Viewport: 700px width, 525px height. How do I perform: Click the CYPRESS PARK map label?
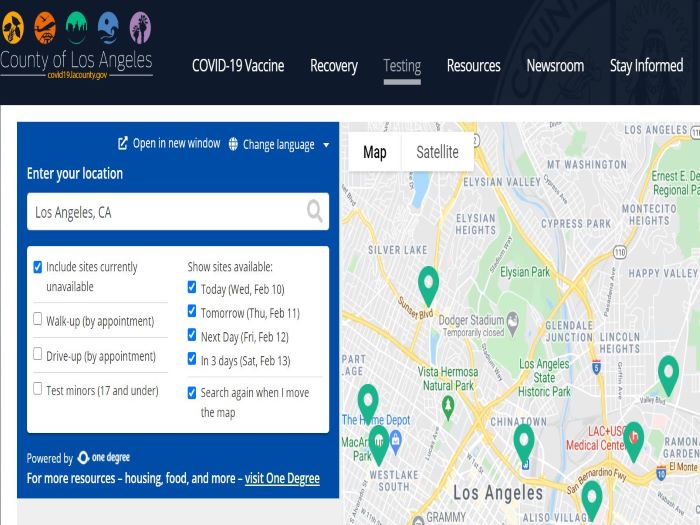(x=576, y=224)
